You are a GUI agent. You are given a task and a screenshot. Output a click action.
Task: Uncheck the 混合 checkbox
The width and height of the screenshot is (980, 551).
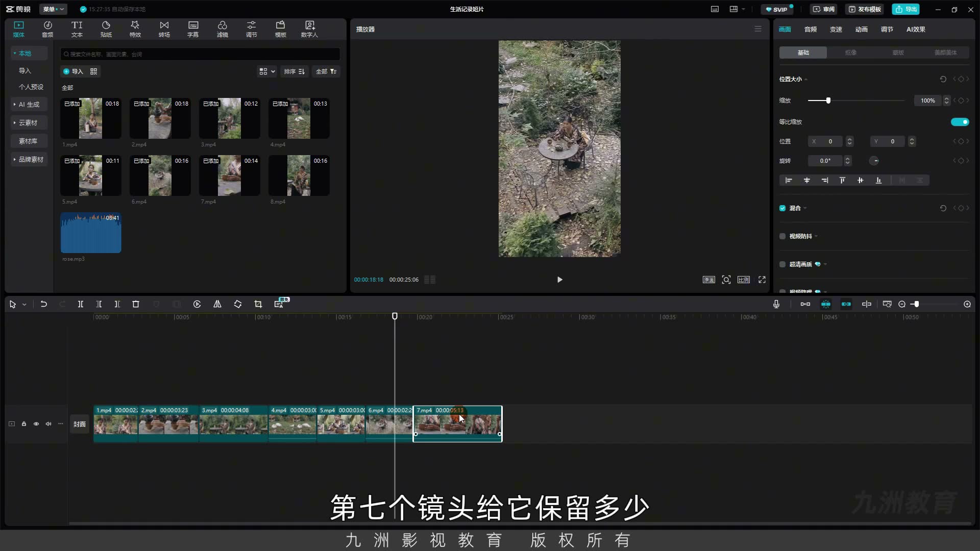(x=782, y=208)
